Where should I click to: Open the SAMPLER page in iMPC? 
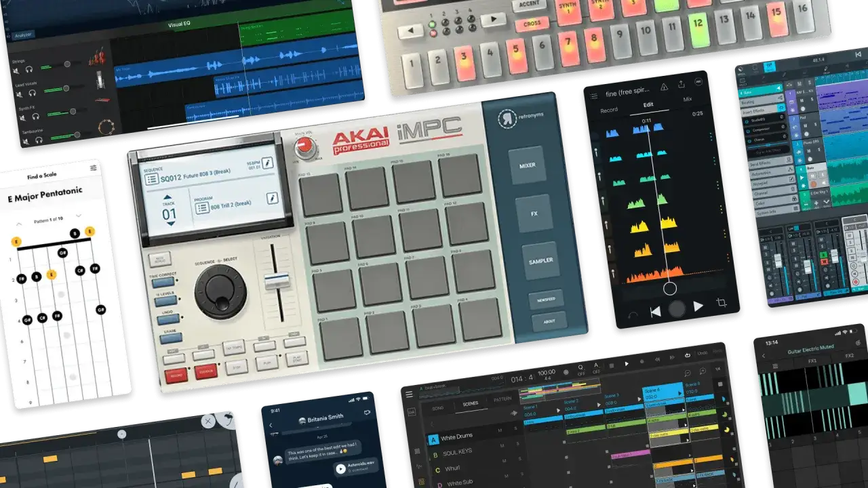[x=541, y=260]
